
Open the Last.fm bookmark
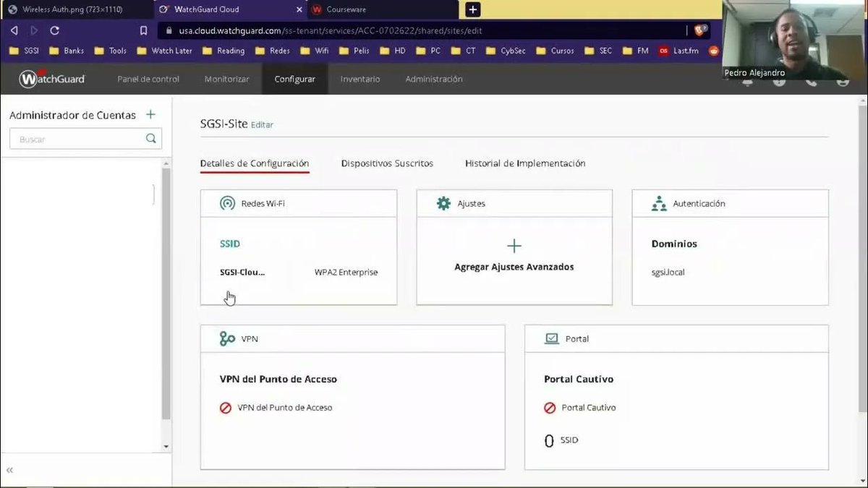click(677, 51)
